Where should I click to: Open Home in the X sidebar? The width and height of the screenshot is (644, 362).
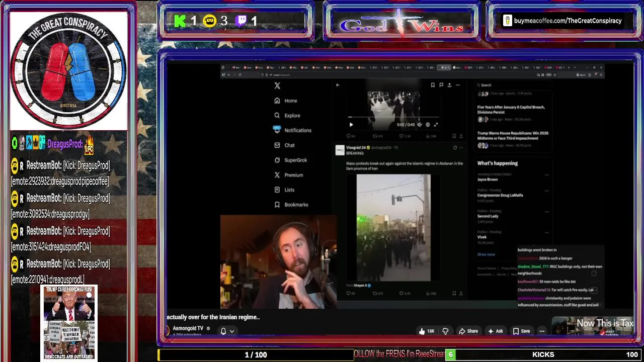tap(286, 101)
